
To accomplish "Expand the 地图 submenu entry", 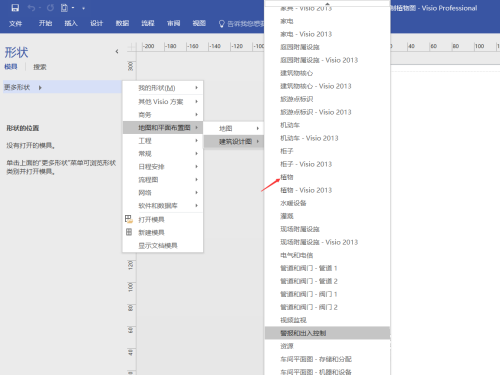I will pyautogui.click(x=234, y=128).
